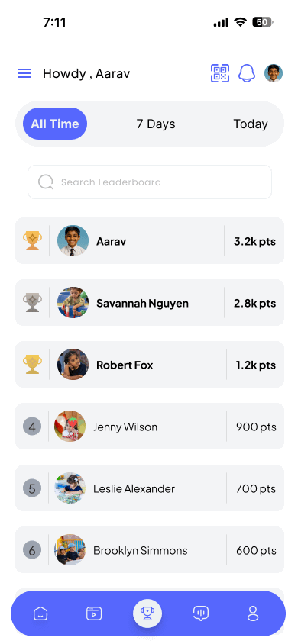Click the Search Leaderboard field

tap(150, 182)
